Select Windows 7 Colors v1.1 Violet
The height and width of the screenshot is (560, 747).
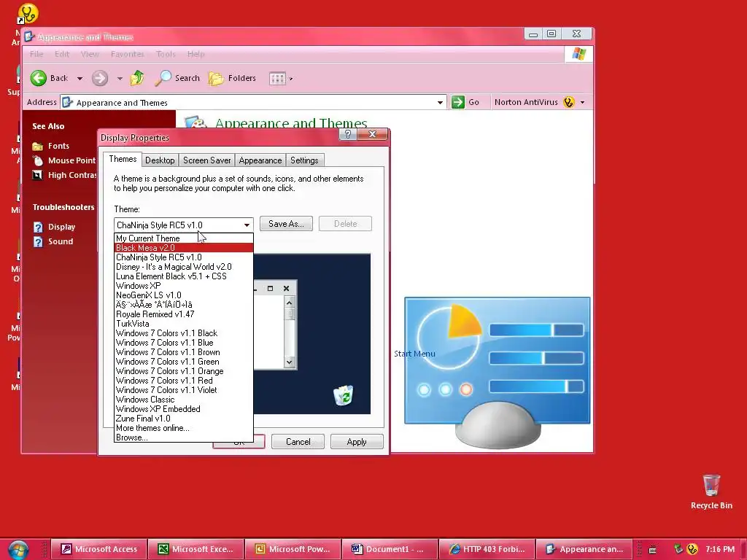point(183,391)
